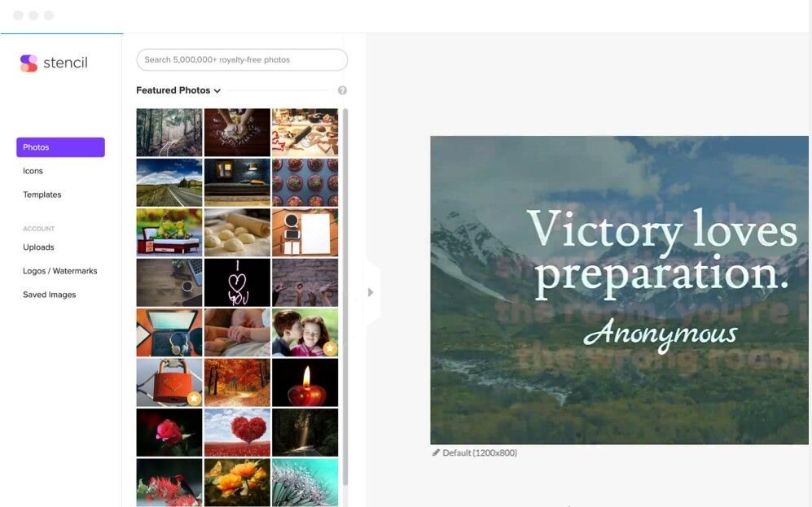Click the Stencil logo
Viewport: 812px width, 507px height.
pyautogui.click(x=54, y=63)
